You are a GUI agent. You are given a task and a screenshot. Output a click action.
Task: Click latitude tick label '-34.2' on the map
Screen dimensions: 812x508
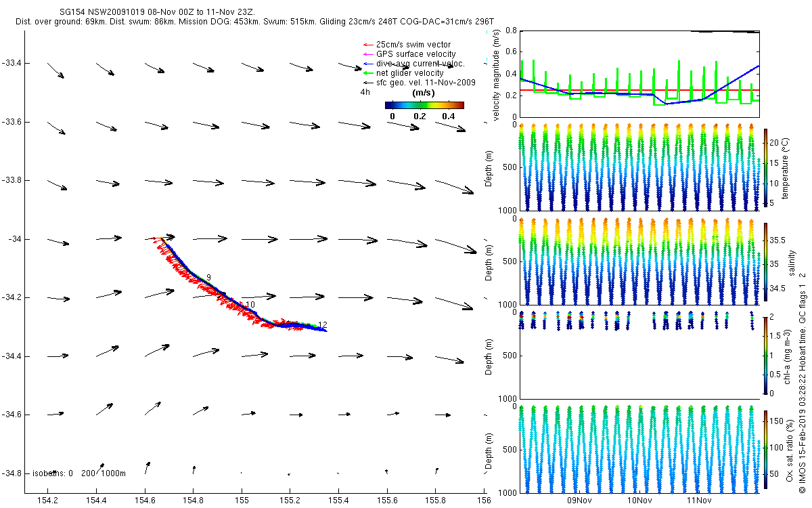12,298
